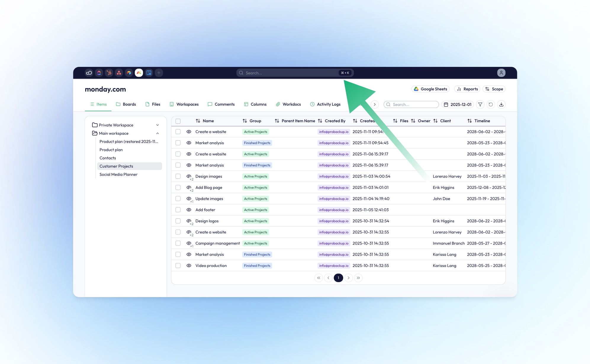Select the ClickUp app icon
This screenshot has height=364, width=590.
[99, 73]
